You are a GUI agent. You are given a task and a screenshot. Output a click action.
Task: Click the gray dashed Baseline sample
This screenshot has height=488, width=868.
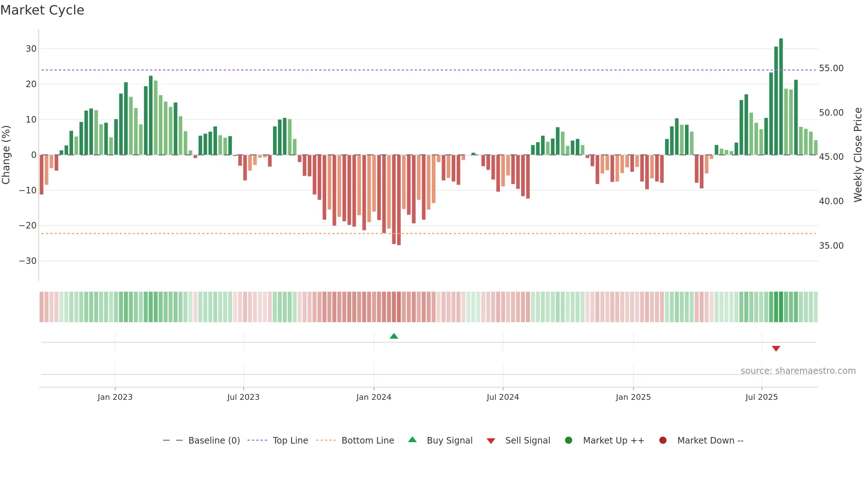(173, 440)
